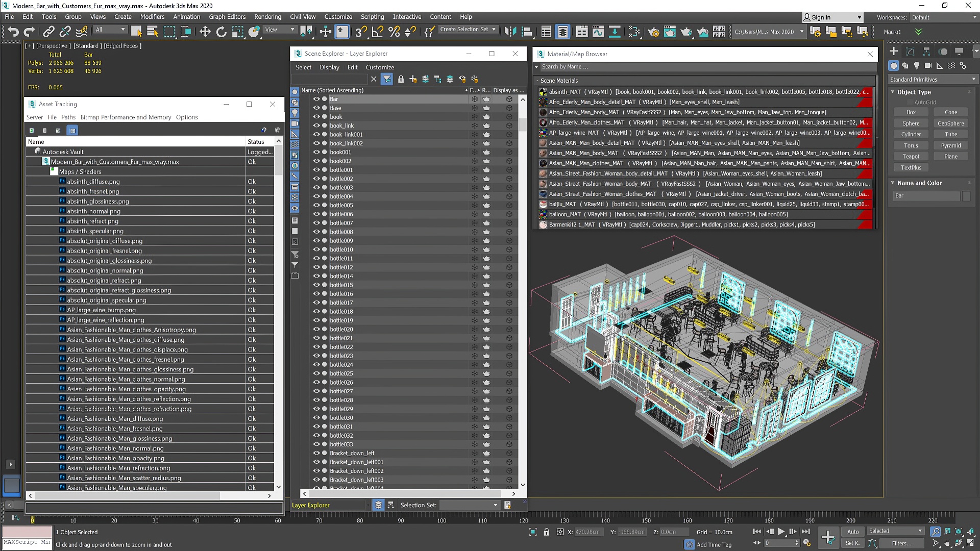Open the View reference coordinate dropdown

point(279,30)
